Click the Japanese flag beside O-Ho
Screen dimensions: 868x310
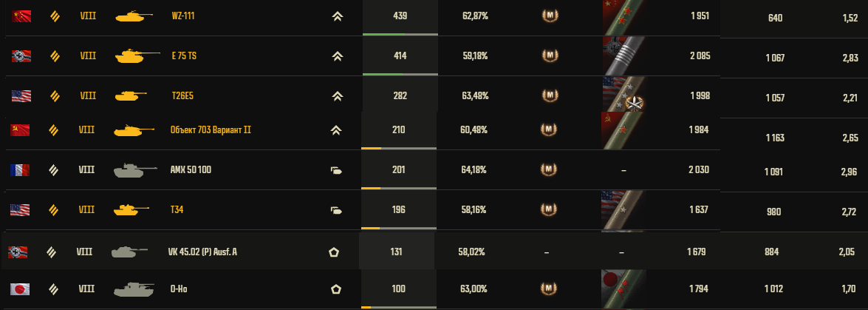click(x=20, y=289)
